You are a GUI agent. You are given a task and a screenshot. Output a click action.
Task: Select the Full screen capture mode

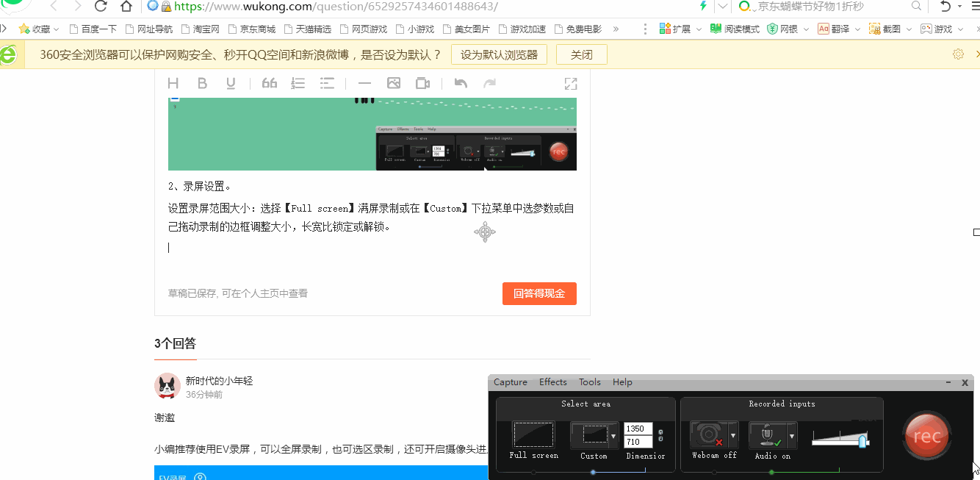pyautogui.click(x=533, y=434)
